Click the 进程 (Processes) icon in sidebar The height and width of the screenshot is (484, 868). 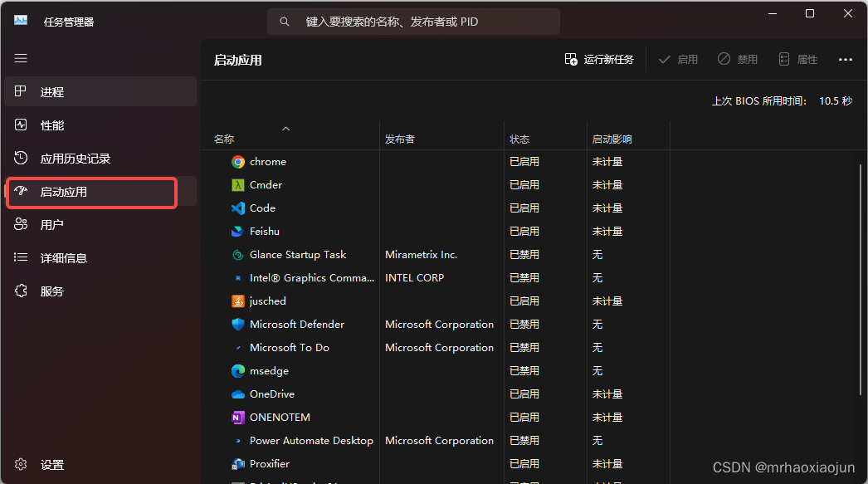21,91
